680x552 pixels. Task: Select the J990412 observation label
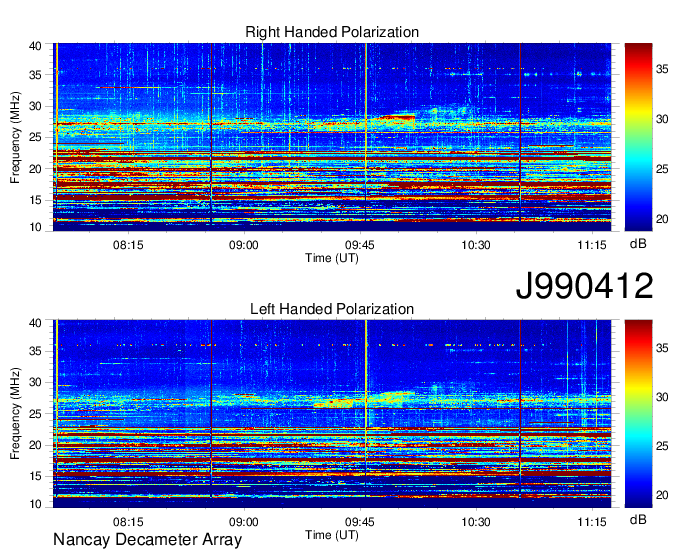(x=584, y=286)
